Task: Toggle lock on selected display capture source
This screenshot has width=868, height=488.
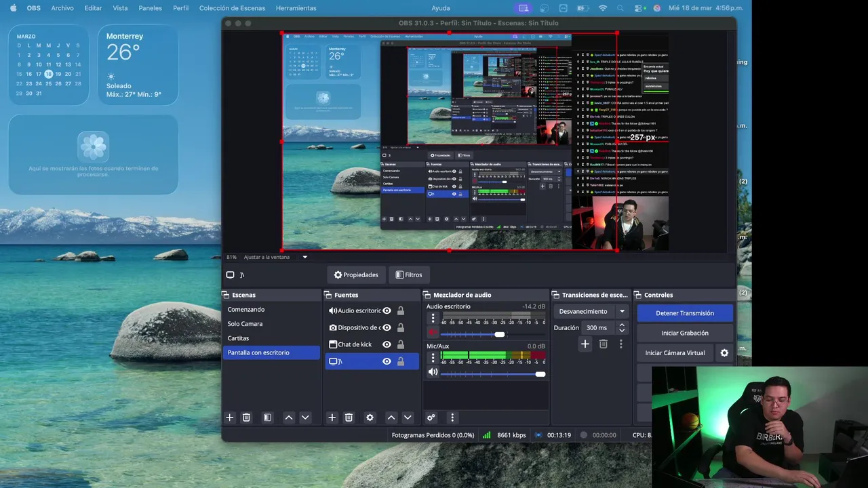Action: [x=401, y=361]
